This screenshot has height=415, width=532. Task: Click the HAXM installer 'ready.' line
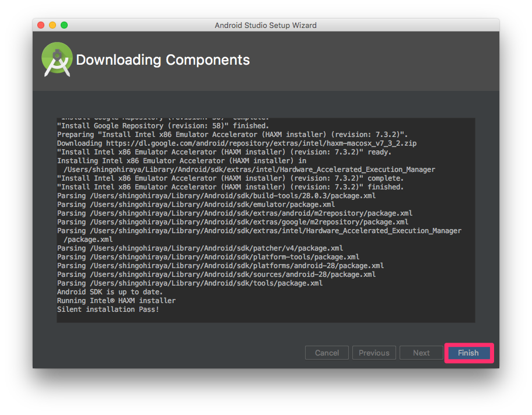click(x=224, y=152)
